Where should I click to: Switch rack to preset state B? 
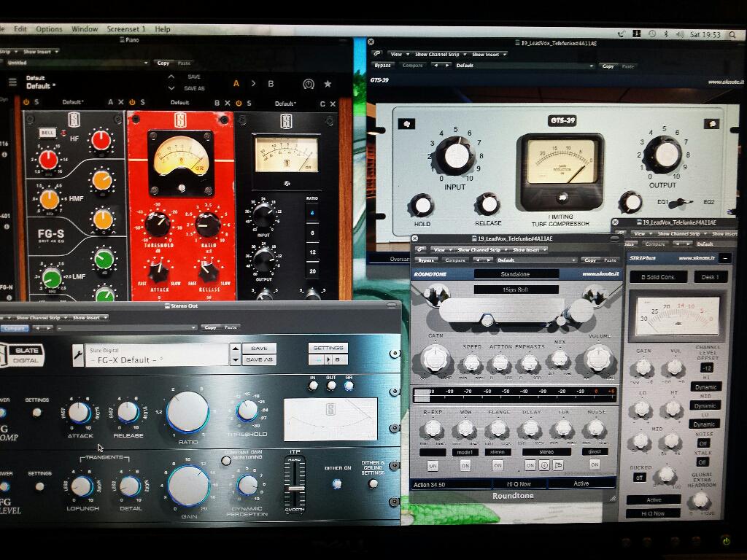point(271,84)
